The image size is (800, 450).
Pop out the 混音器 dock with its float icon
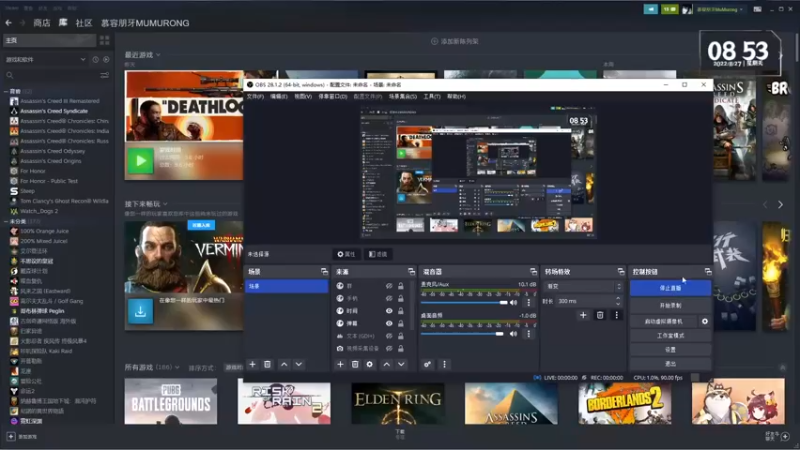pos(533,271)
